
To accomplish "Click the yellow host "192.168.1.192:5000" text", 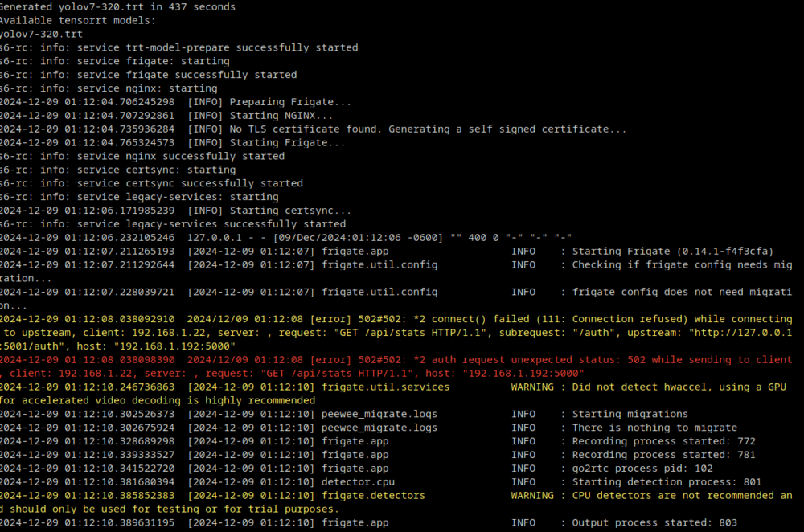I will (174, 346).
